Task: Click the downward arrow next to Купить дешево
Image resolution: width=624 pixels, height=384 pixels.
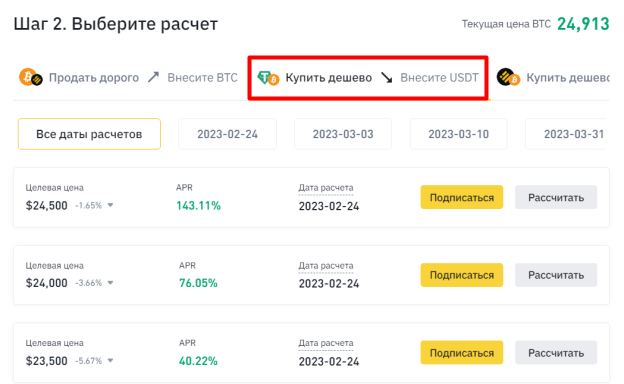Action: pyautogui.click(x=386, y=78)
